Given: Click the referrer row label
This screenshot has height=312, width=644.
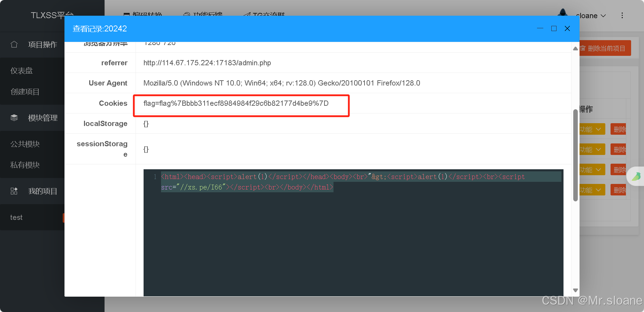Looking at the screenshot, I should [114, 63].
